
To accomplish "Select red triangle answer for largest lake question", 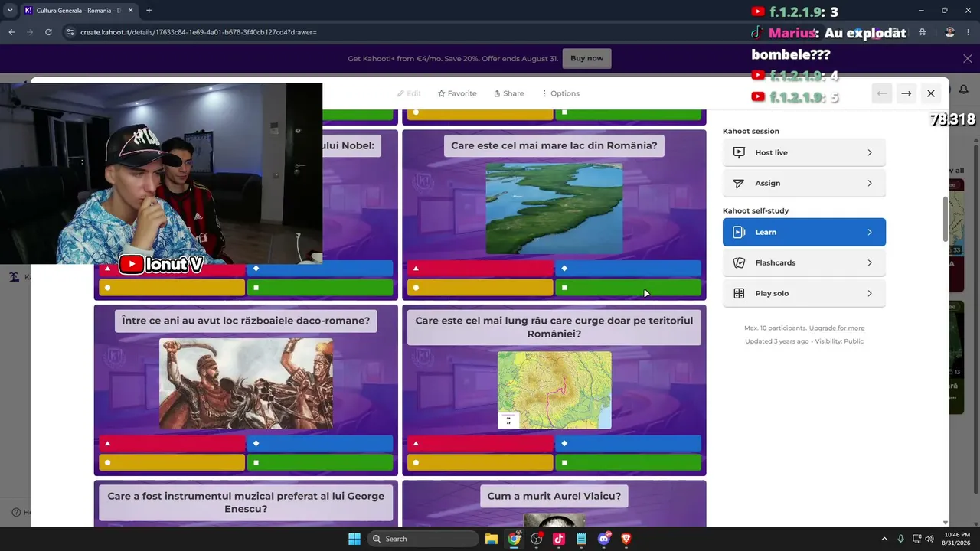I will point(479,268).
